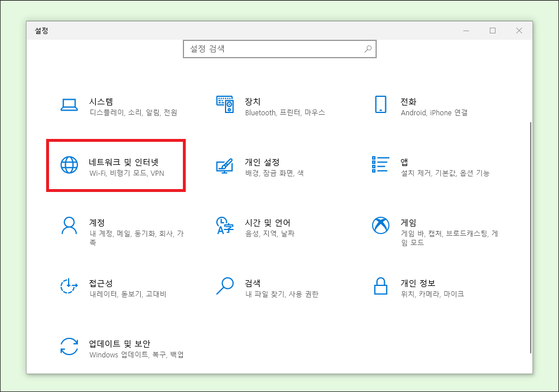
Task: Select the 장치 category title
Action: click(253, 101)
